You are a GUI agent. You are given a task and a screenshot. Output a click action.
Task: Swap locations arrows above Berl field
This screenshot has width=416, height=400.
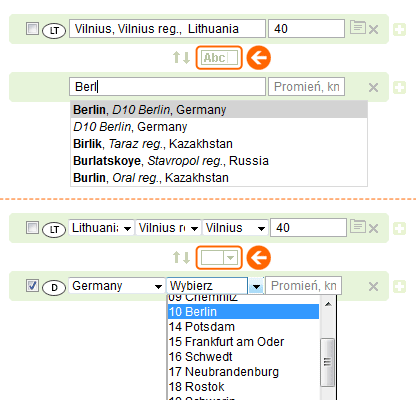click(181, 58)
